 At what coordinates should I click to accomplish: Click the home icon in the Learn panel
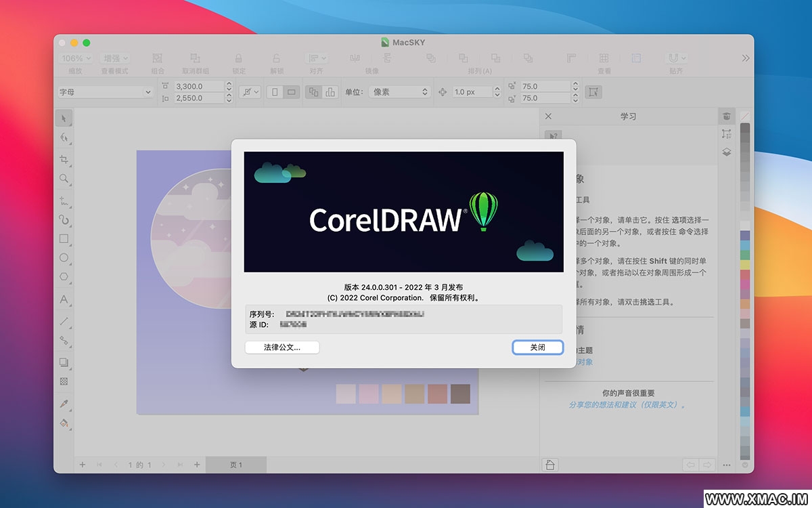pos(550,465)
